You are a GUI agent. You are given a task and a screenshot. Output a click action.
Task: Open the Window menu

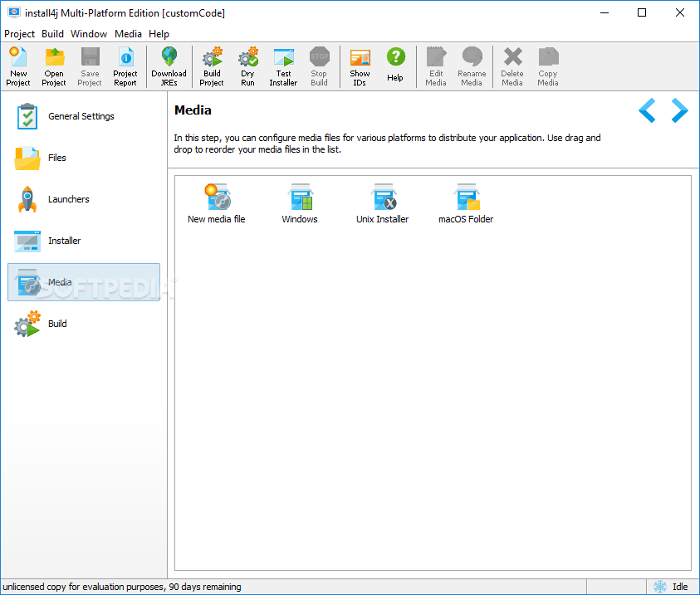(x=89, y=34)
